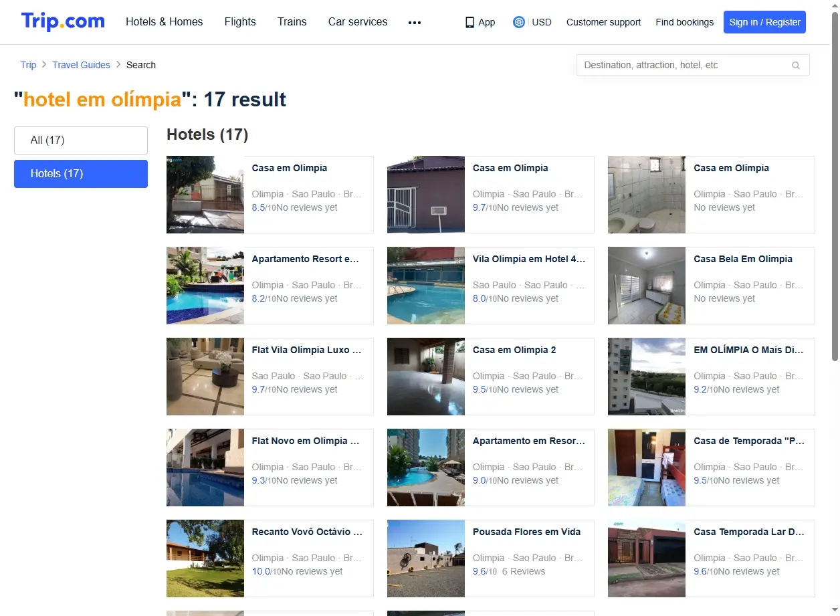The image size is (840, 616).
Task: Select the Hotels (17) filter tab
Action: point(81,174)
